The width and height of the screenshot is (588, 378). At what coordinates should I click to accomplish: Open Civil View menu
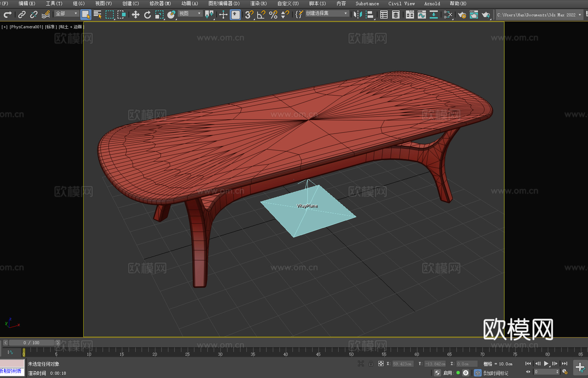[402, 3]
